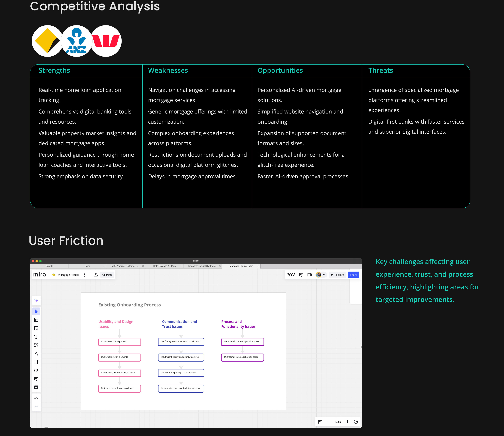Screen dimensions: 504x436
Task: Export board via upload icon
Action: [x=96, y=275]
